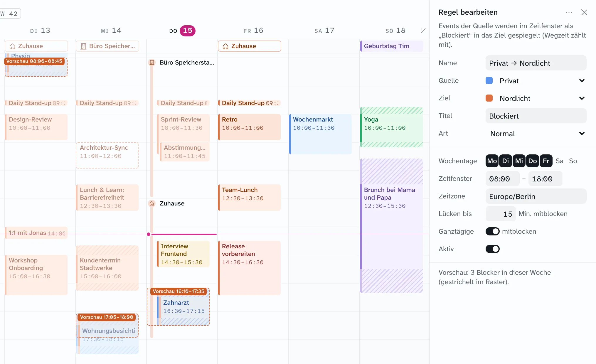Open the Wochenmarkt event on Saturday

[x=320, y=134]
